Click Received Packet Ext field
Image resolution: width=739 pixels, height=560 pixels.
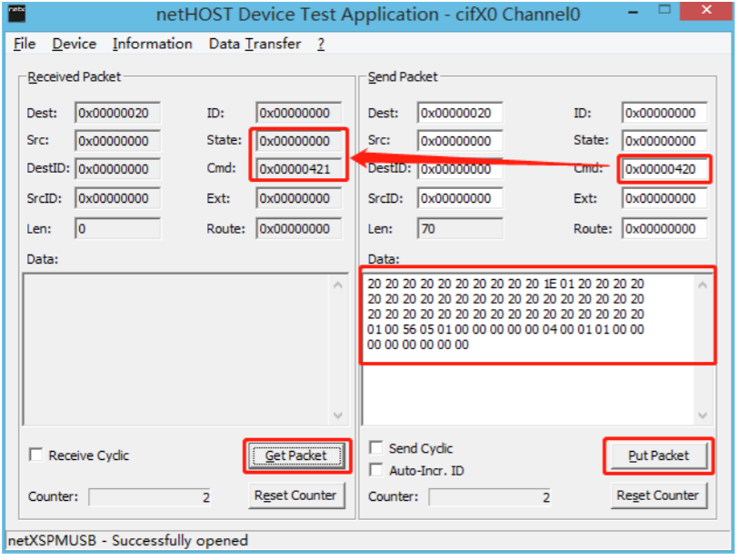(x=299, y=198)
